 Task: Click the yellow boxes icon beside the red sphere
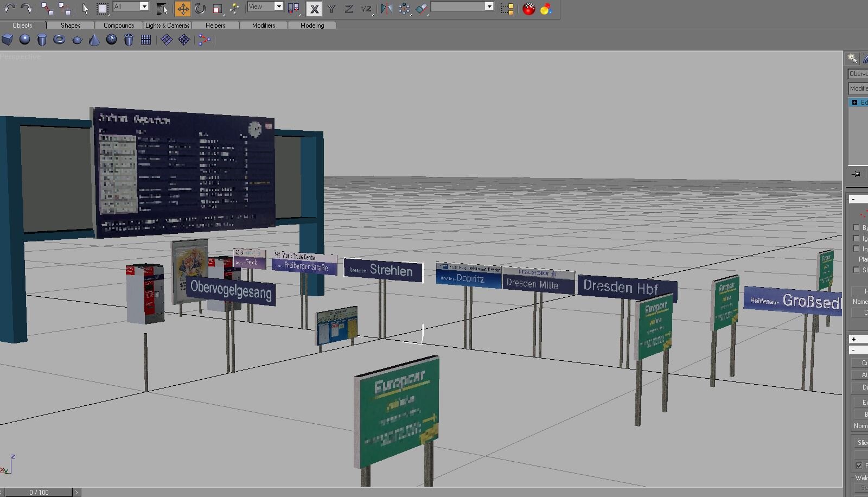point(507,9)
